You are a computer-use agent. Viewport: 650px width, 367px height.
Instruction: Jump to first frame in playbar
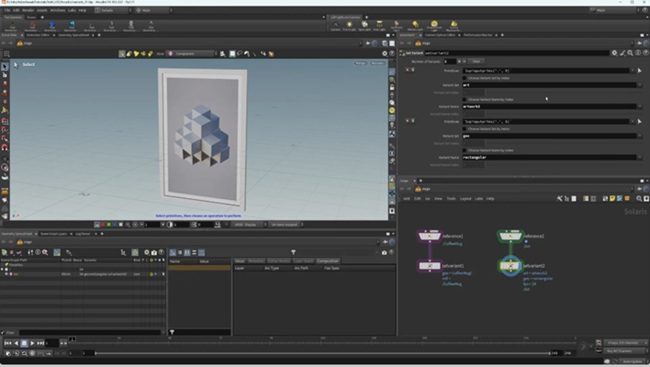[x=8, y=343]
